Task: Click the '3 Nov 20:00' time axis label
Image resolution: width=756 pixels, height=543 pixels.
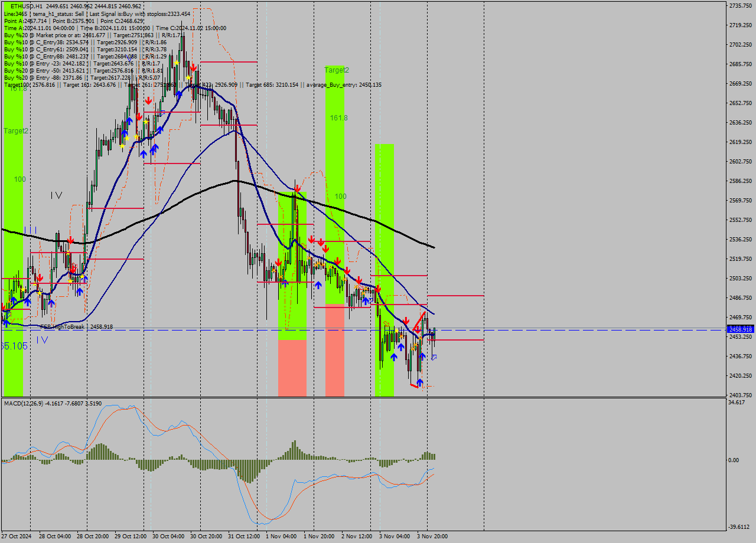Action: (x=432, y=537)
